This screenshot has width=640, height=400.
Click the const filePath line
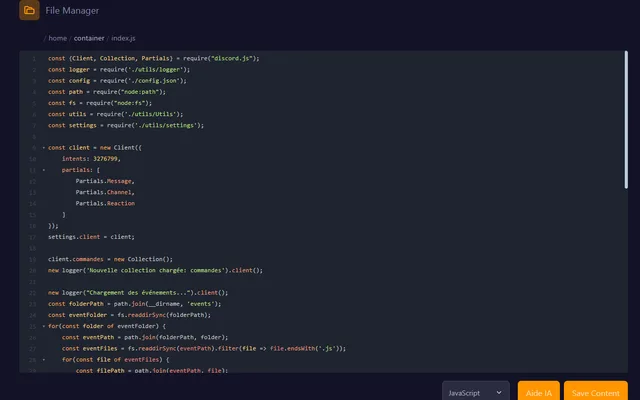[x=152, y=371]
